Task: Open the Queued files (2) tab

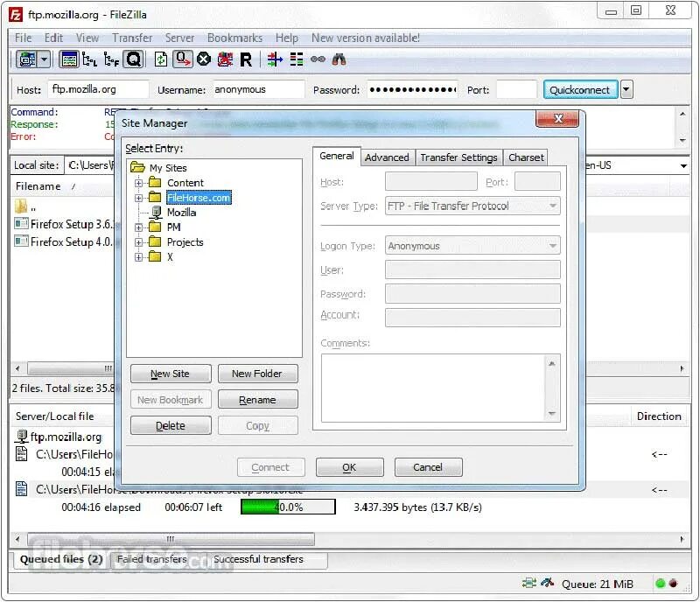Action: coord(61,559)
